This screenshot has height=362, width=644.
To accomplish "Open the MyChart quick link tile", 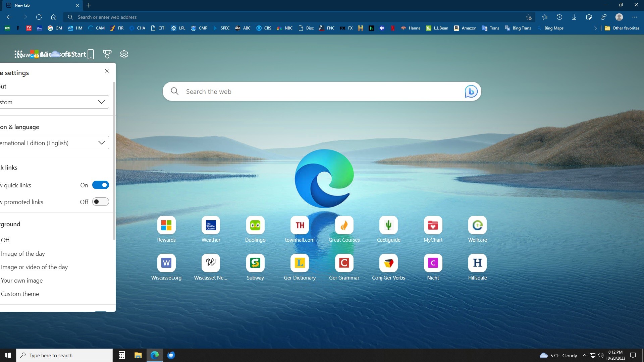I will pos(433,226).
